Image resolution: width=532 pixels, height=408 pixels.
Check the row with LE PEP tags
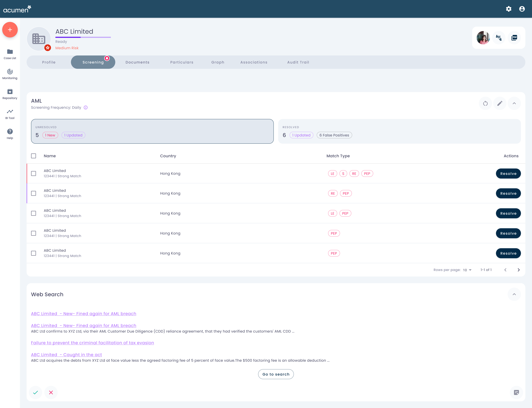coord(33,213)
